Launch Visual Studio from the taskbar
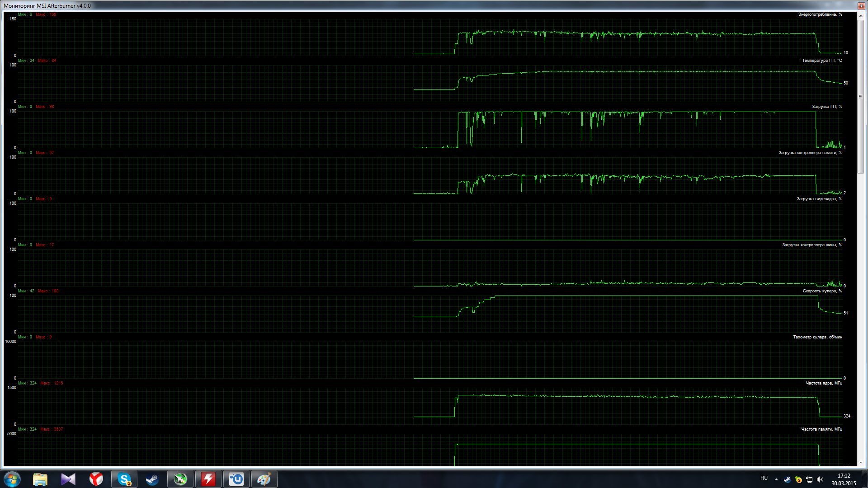The height and width of the screenshot is (488, 868). 68,479
